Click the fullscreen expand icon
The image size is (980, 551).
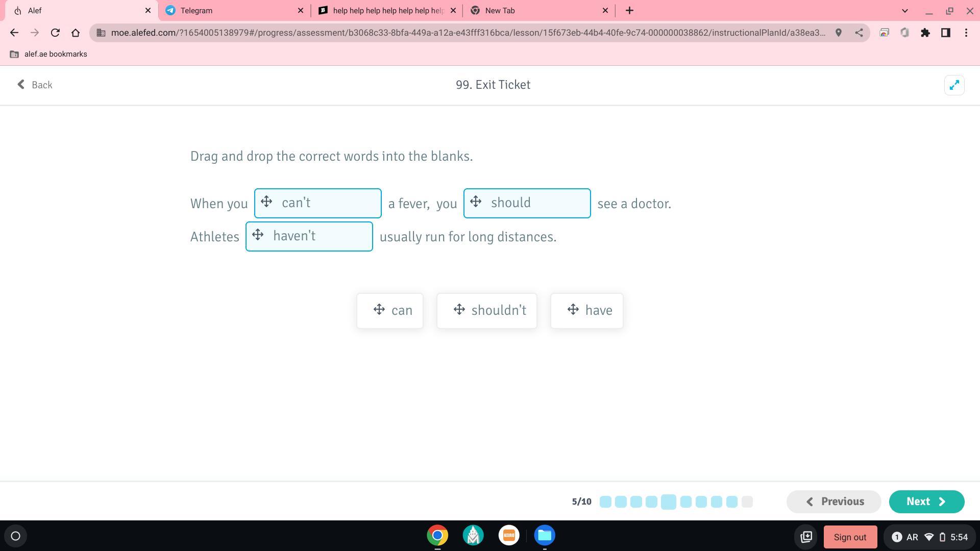click(x=954, y=85)
